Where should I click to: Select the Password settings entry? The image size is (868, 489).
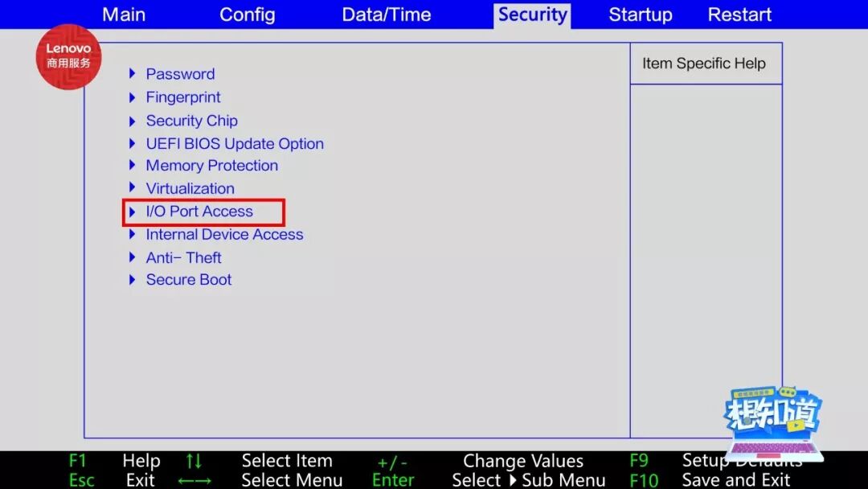pyautogui.click(x=180, y=74)
